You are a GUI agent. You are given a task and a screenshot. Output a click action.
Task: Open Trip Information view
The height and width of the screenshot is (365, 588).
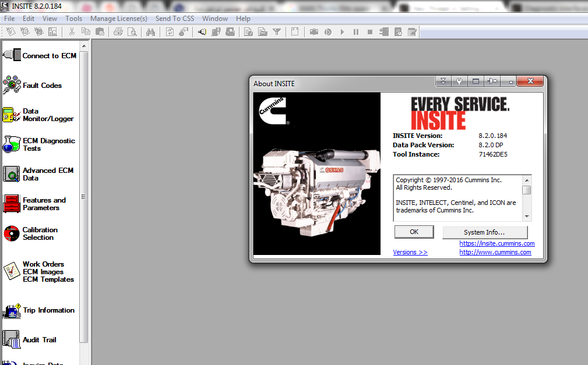[39, 310]
